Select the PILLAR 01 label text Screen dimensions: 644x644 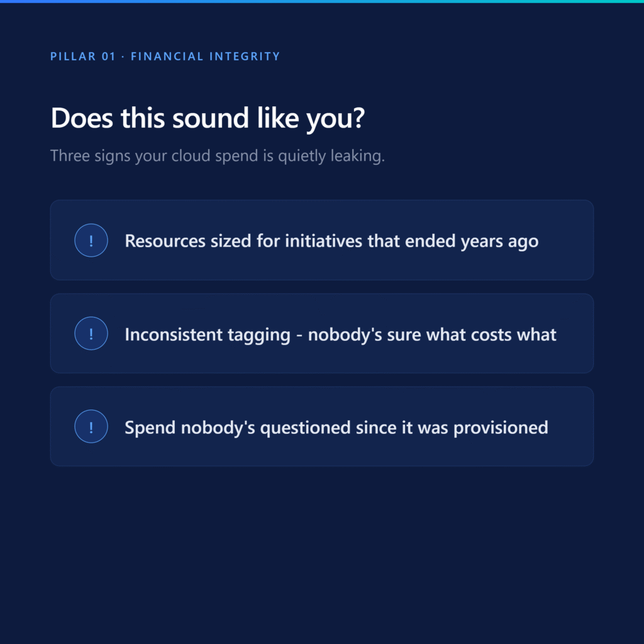[83, 56]
